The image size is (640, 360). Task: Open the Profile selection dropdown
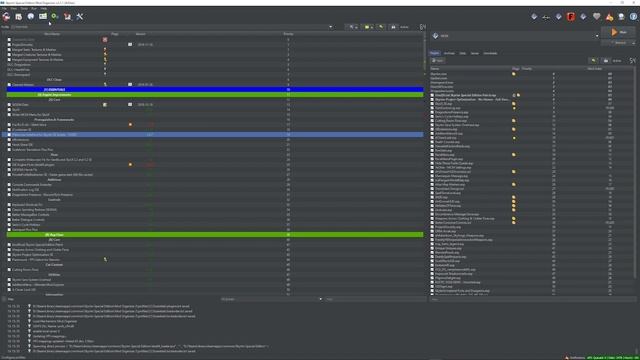172,27
